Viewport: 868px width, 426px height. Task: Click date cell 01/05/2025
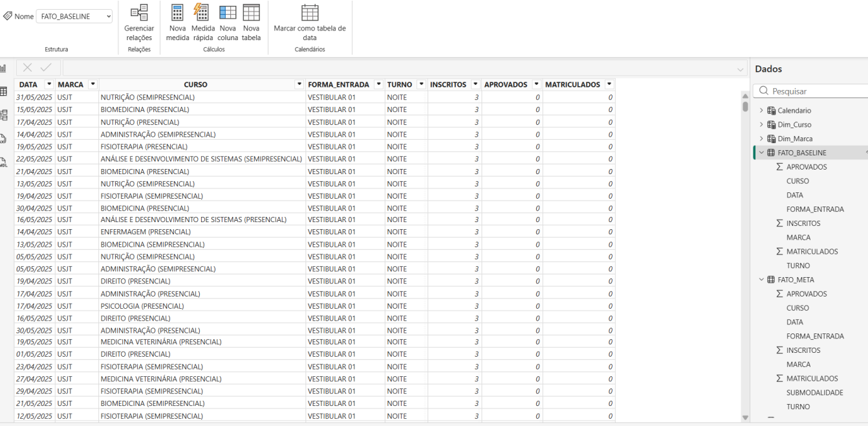tap(34, 354)
